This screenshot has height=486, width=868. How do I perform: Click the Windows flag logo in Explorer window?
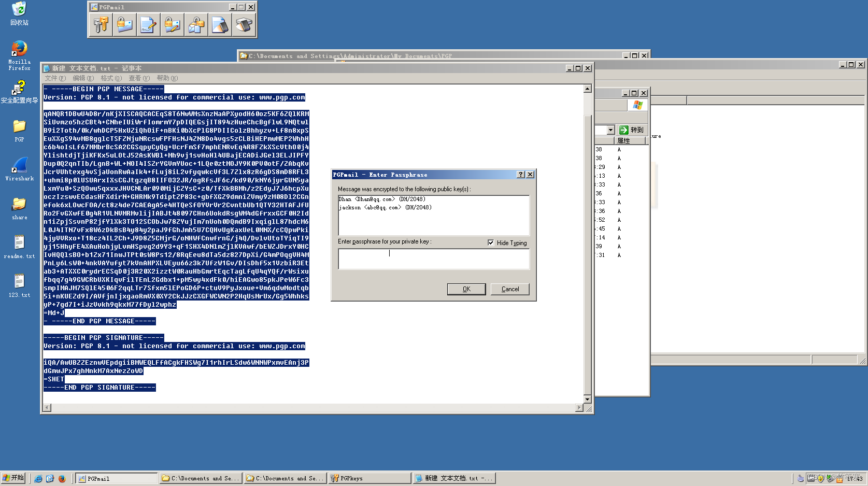pyautogui.click(x=638, y=105)
